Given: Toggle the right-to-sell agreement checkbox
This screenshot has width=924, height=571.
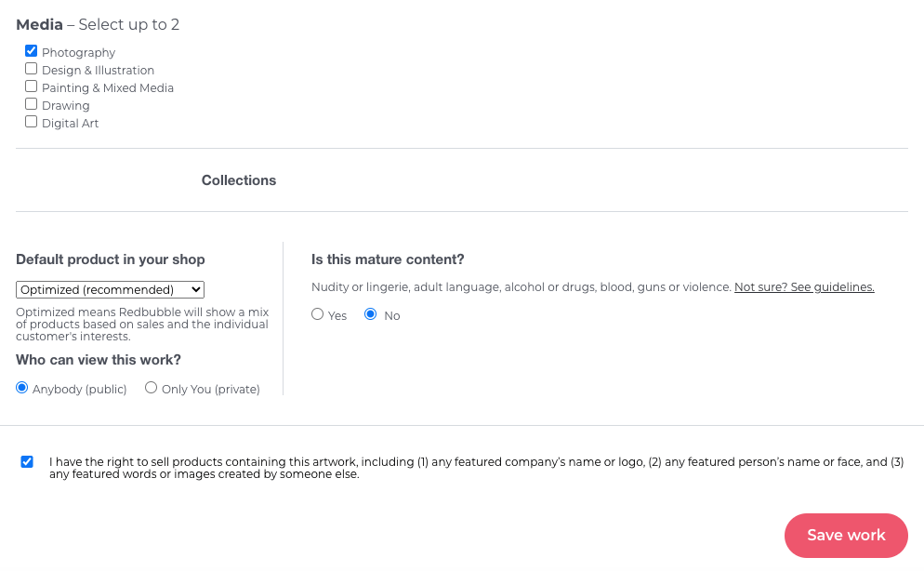Looking at the screenshot, I should (27, 461).
